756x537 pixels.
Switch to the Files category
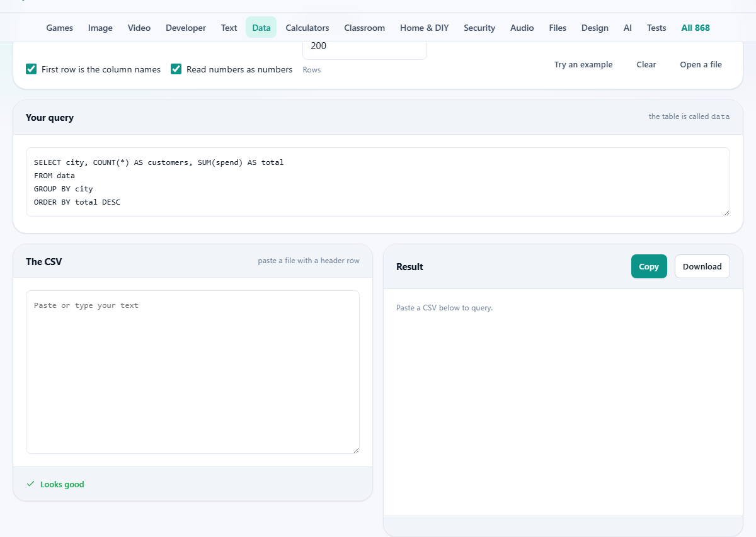[x=558, y=28]
